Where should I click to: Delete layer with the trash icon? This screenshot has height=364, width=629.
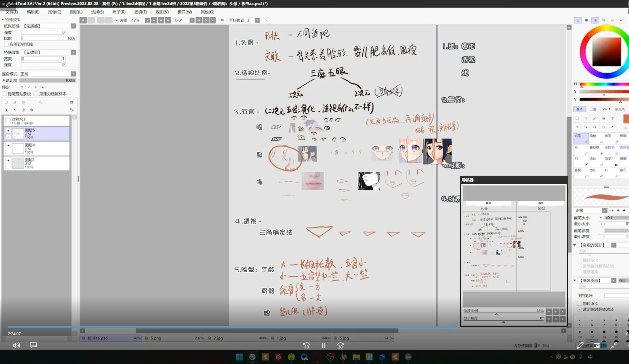pos(32,110)
